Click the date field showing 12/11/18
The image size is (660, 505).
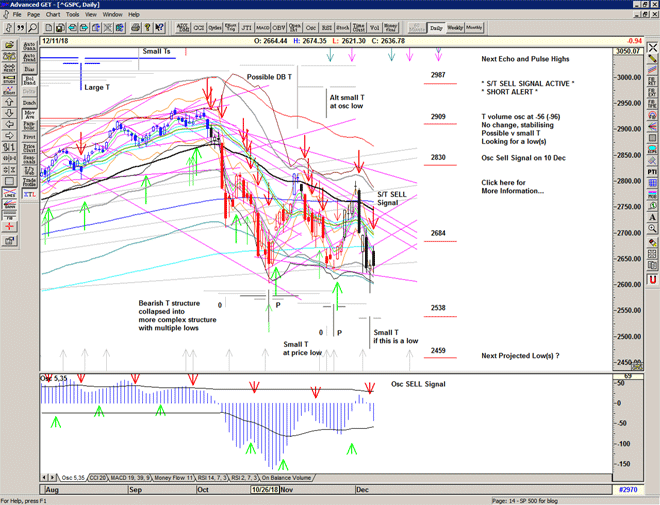[x=58, y=41]
